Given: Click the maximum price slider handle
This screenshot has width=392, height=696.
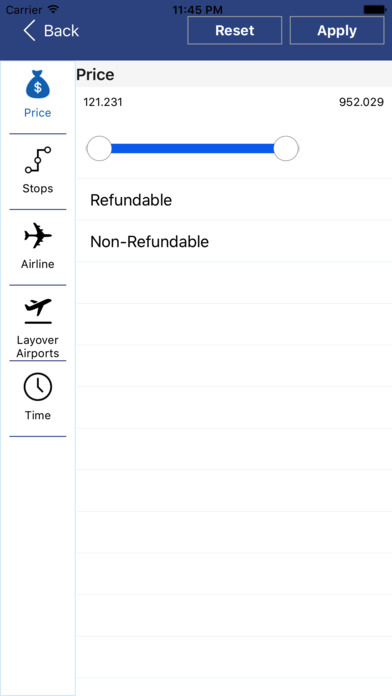Looking at the screenshot, I should (286, 148).
